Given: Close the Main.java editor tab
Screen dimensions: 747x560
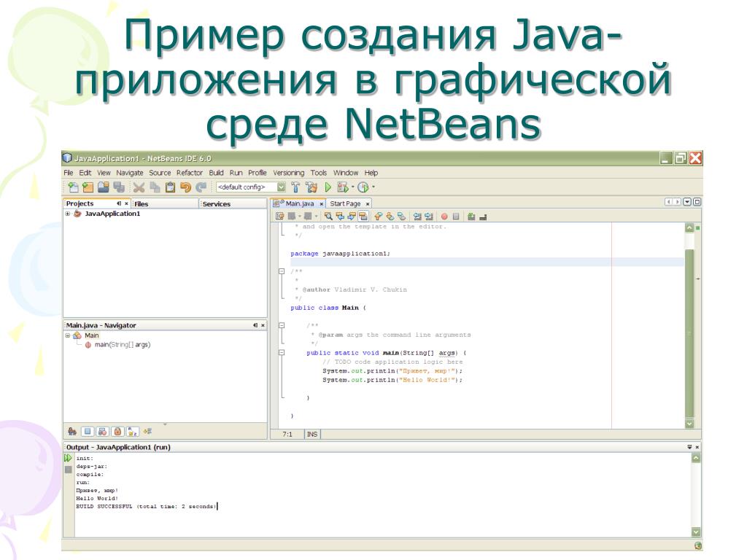Looking at the screenshot, I should tap(322, 204).
